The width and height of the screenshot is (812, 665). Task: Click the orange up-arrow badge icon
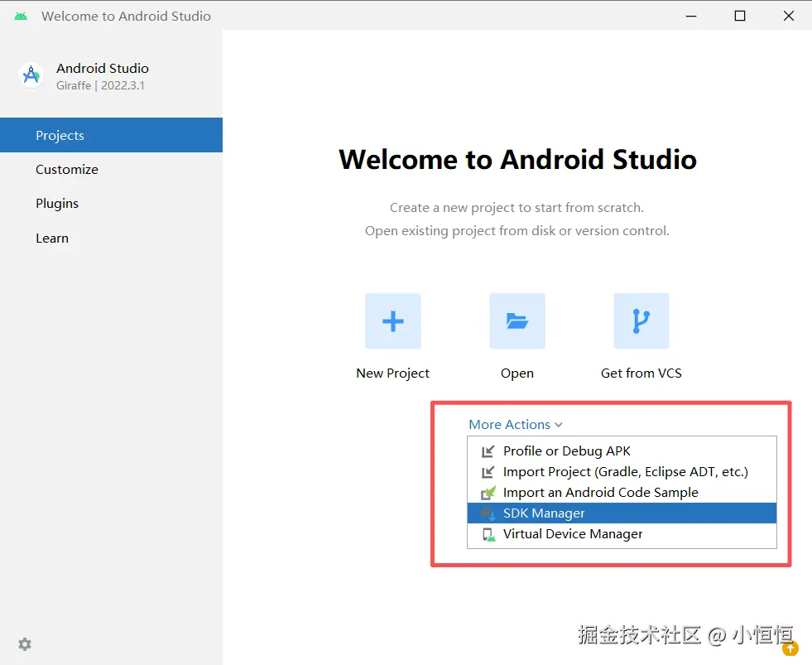click(790, 648)
